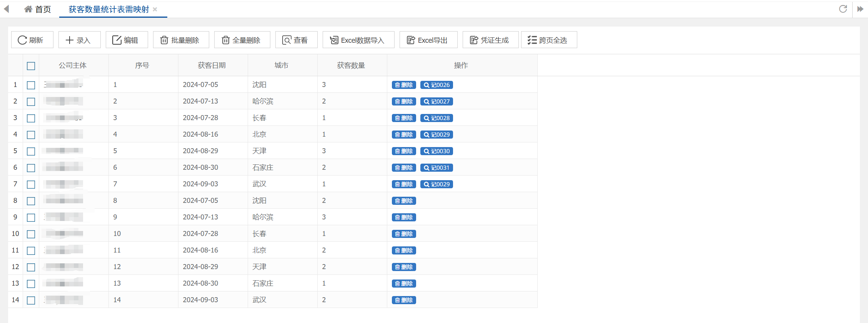The height and width of the screenshot is (323, 868).
Task: Close the 获客数量统计表需映射 tab
Action: pyautogui.click(x=155, y=9)
